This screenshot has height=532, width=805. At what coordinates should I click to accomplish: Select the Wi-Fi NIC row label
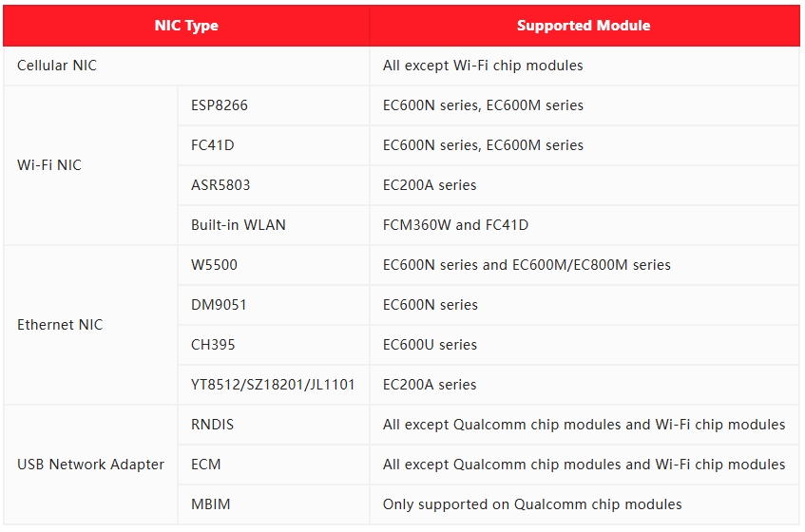click(x=49, y=165)
